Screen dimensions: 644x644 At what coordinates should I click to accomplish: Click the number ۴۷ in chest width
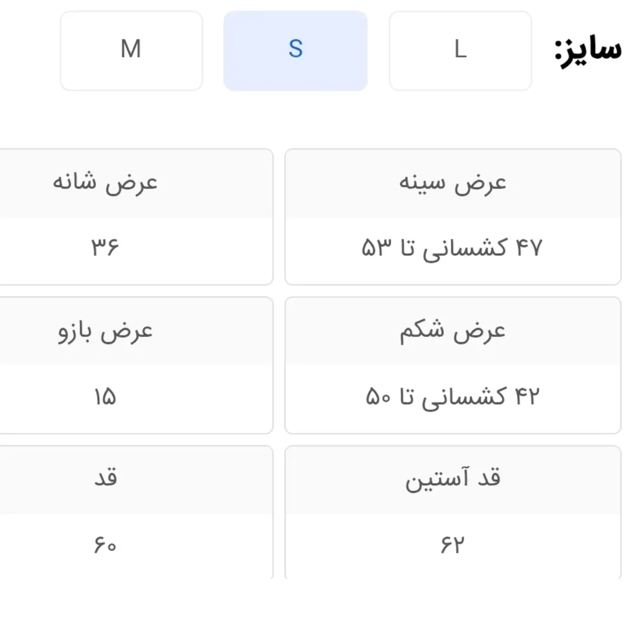[528, 248]
